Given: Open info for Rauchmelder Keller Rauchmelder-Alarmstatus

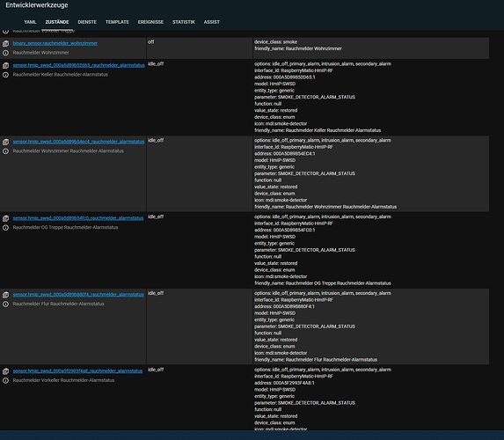Looking at the screenshot, I should (6, 75).
